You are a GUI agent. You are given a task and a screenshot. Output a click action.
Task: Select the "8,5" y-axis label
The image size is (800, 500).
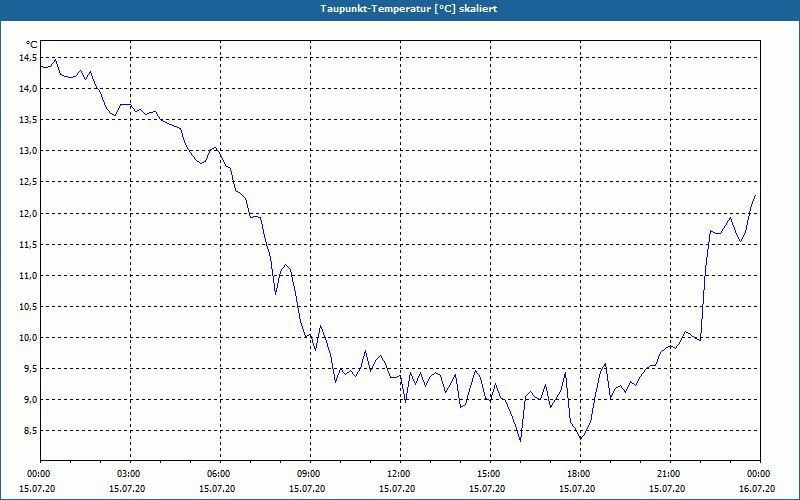(x=31, y=431)
